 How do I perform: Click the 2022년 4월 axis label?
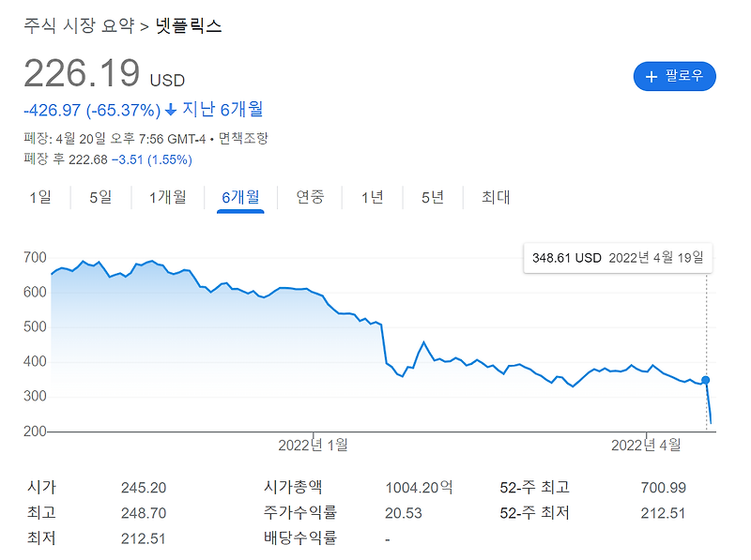(x=646, y=446)
